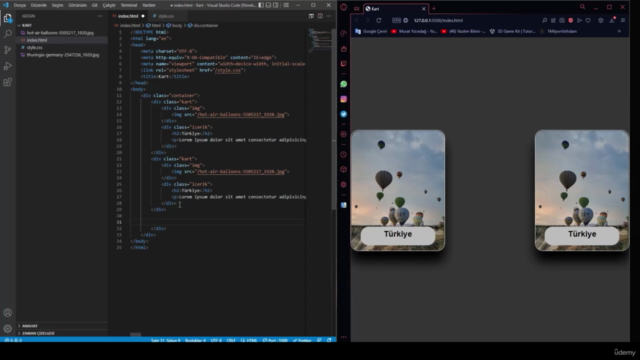Open the Explorer panel ellipsis menu
640x360 pixels.
coord(100,16)
